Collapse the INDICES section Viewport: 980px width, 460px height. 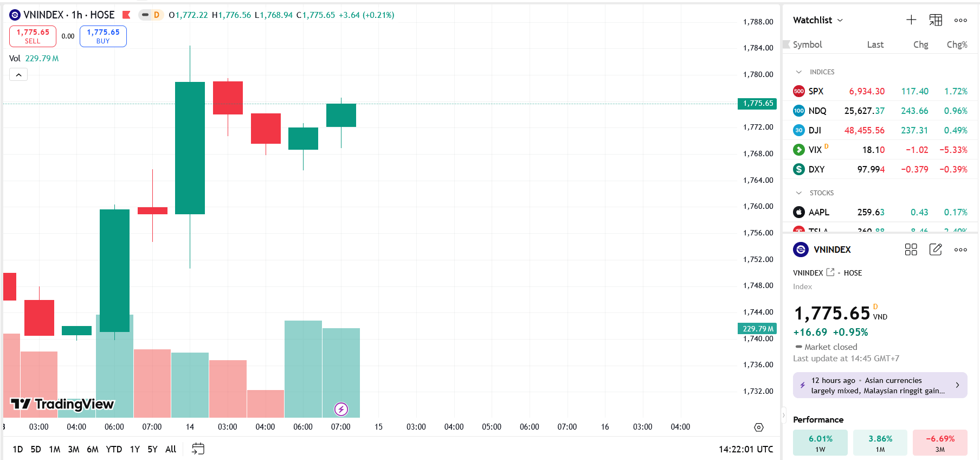pyautogui.click(x=799, y=72)
